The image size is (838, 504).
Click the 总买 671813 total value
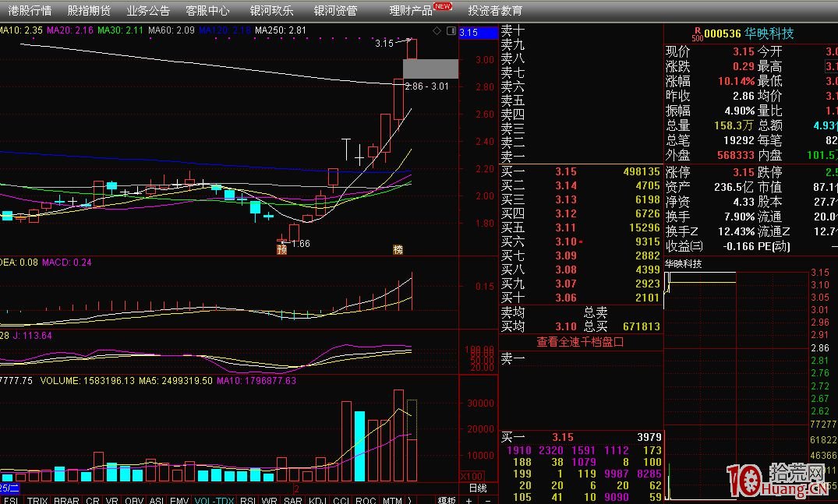coord(642,326)
